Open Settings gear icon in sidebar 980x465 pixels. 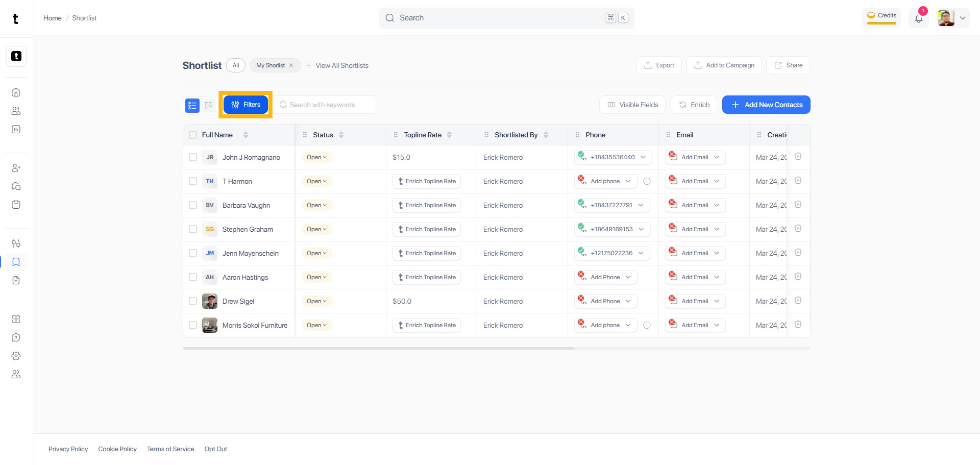(x=16, y=356)
